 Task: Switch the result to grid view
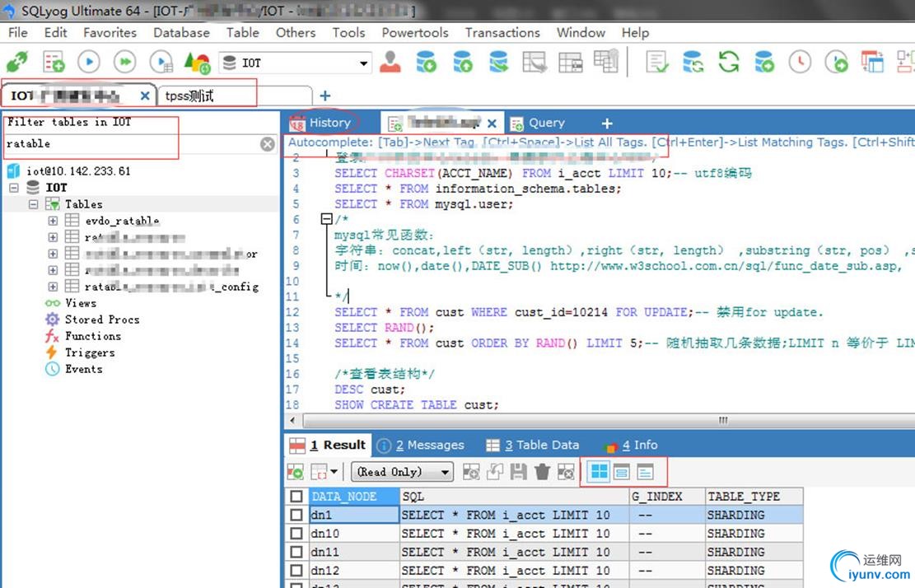(600, 472)
